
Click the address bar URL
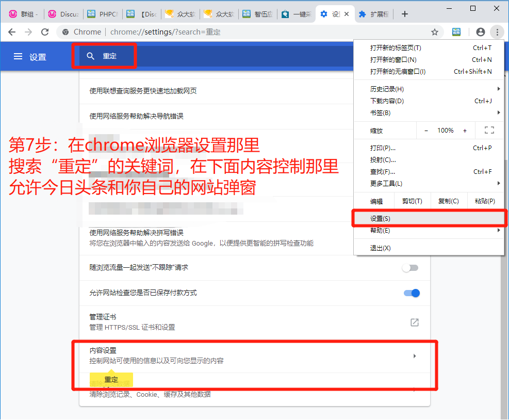pyautogui.click(x=165, y=32)
